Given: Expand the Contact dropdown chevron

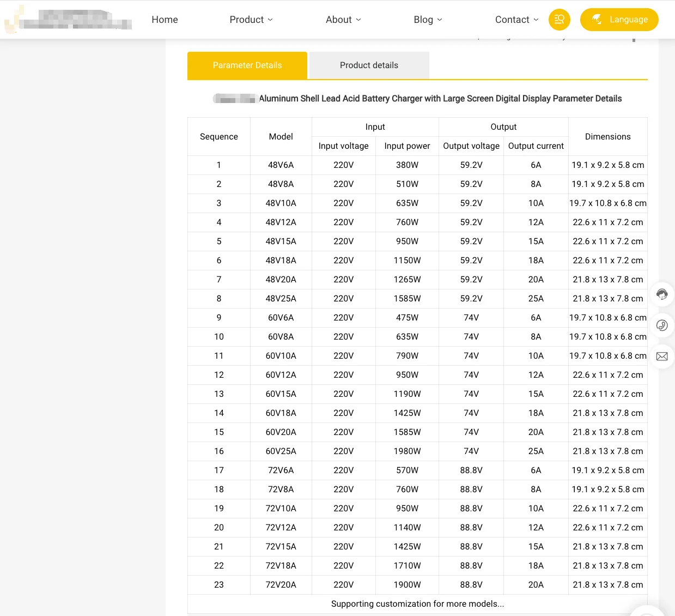Looking at the screenshot, I should click(536, 20).
